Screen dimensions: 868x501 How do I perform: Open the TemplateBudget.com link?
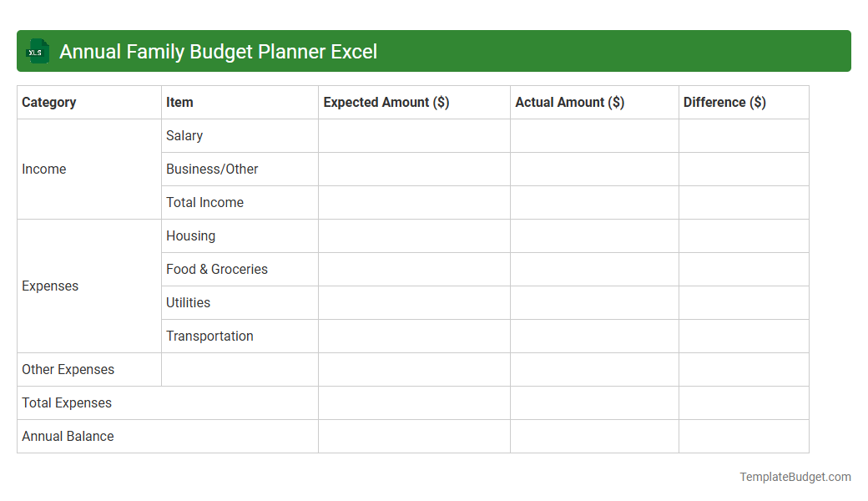click(795, 477)
